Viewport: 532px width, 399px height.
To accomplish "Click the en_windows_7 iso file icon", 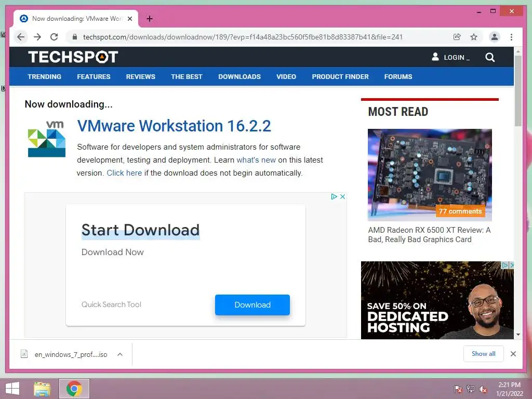I will 24,354.
